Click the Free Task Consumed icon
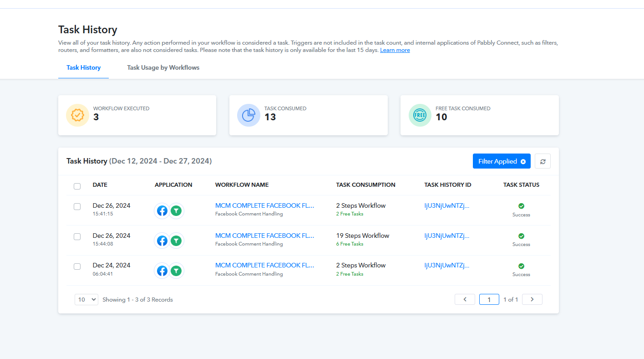Screen dimensions: 644x359 click(x=420, y=115)
